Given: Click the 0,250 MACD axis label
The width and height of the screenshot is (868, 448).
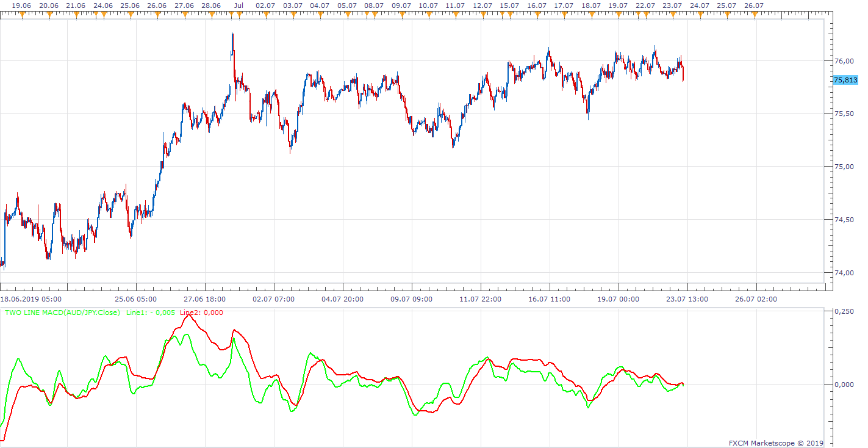Looking at the screenshot, I should pyautogui.click(x=844, y=311).
